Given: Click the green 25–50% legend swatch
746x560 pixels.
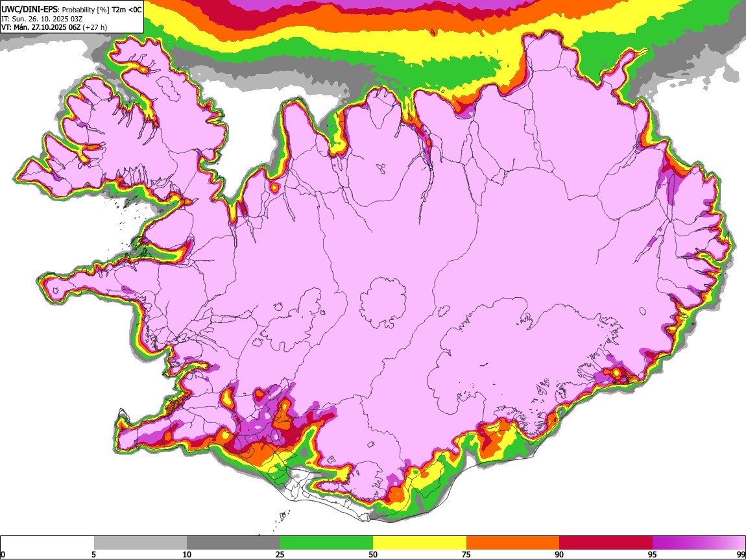Looking at the screenshot, I should [326, 543].
